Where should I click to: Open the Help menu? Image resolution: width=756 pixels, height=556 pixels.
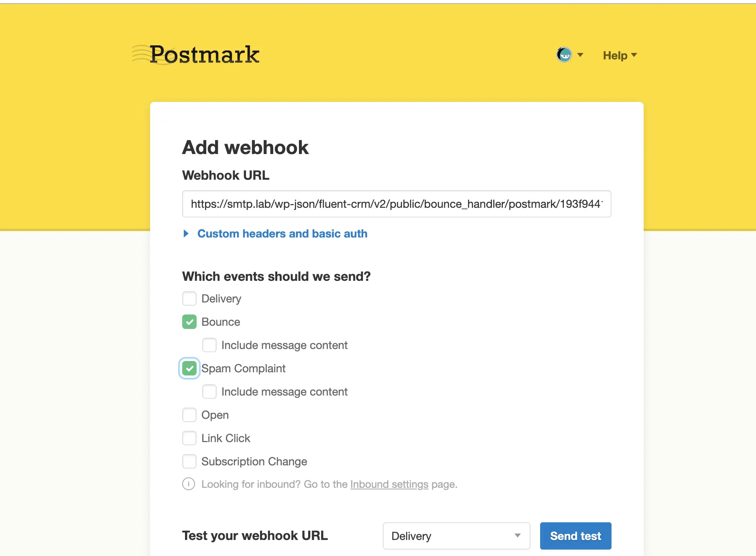coord(620,55)
